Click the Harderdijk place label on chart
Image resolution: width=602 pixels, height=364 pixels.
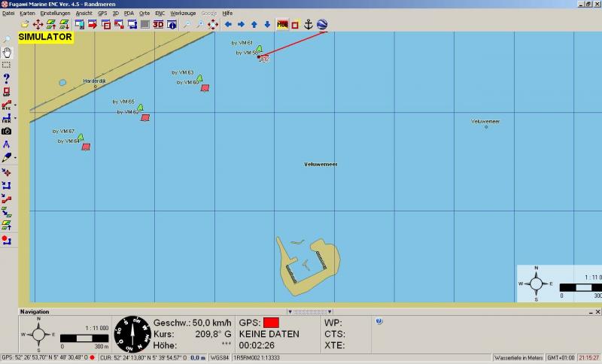coord(95,80)
